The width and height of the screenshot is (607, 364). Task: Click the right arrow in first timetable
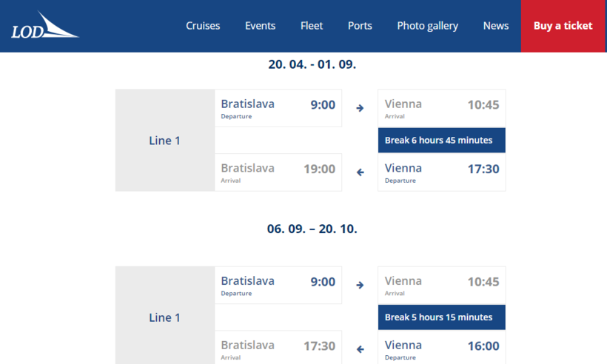click(x=360, y=108)
